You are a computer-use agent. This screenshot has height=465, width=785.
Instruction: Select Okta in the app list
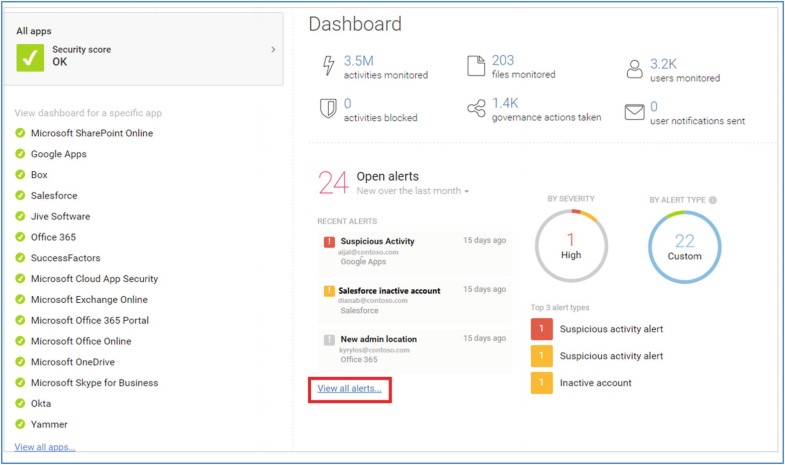coord(41,403)
